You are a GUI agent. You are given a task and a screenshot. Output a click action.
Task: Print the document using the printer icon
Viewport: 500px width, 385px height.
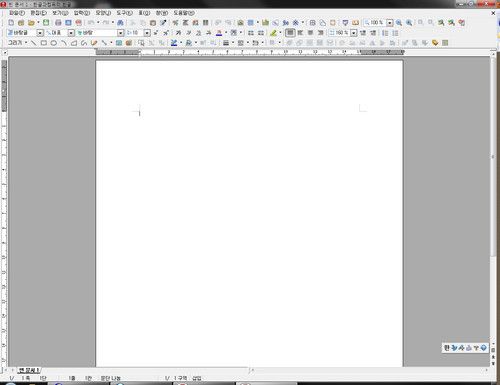pos(58,23)
